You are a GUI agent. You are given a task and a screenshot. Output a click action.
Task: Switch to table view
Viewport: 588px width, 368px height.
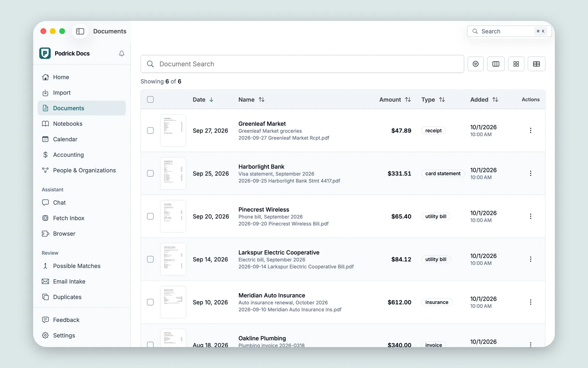tap(537, 64)
